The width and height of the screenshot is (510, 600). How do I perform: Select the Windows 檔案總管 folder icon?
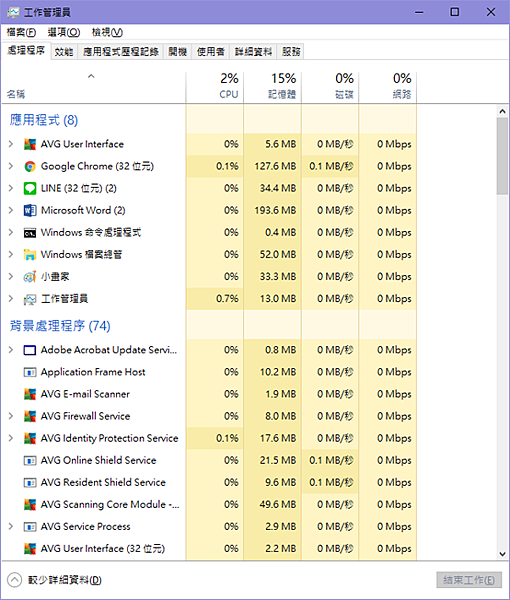click(30, 255)
